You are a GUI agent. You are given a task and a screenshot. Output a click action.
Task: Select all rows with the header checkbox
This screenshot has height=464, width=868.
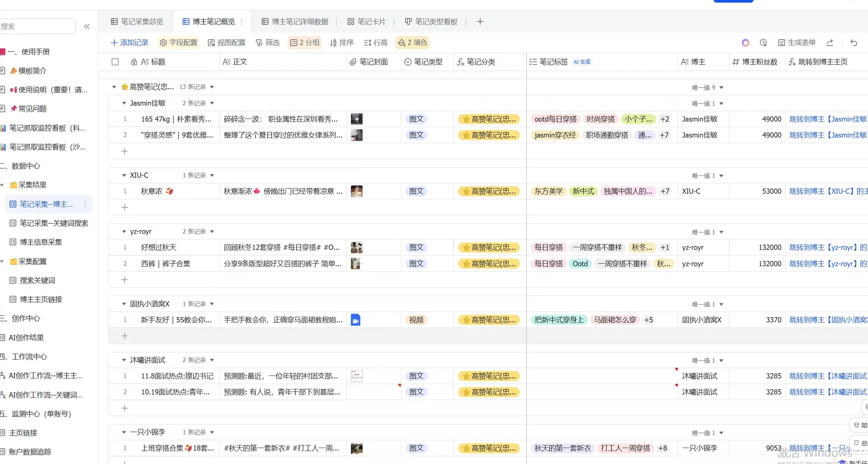coord(115,62)
